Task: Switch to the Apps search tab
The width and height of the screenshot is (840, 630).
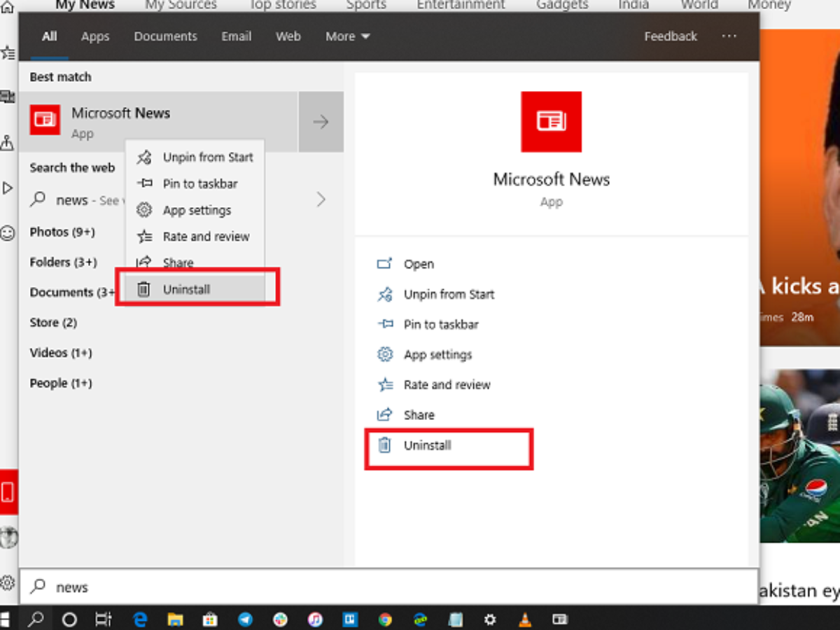Action: pyautogui.click(x=95, y=36)
